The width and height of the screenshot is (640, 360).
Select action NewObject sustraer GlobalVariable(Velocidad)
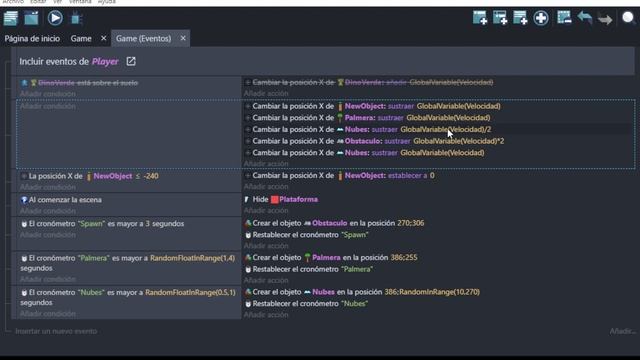point(372,106)
